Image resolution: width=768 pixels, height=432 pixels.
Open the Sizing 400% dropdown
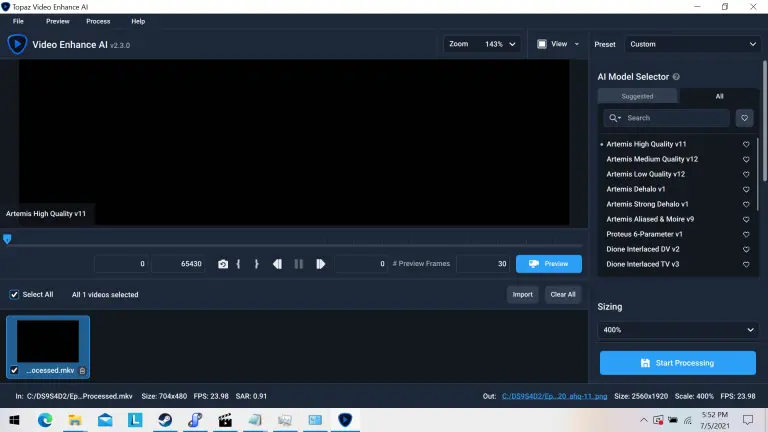(x=678, y=330)
